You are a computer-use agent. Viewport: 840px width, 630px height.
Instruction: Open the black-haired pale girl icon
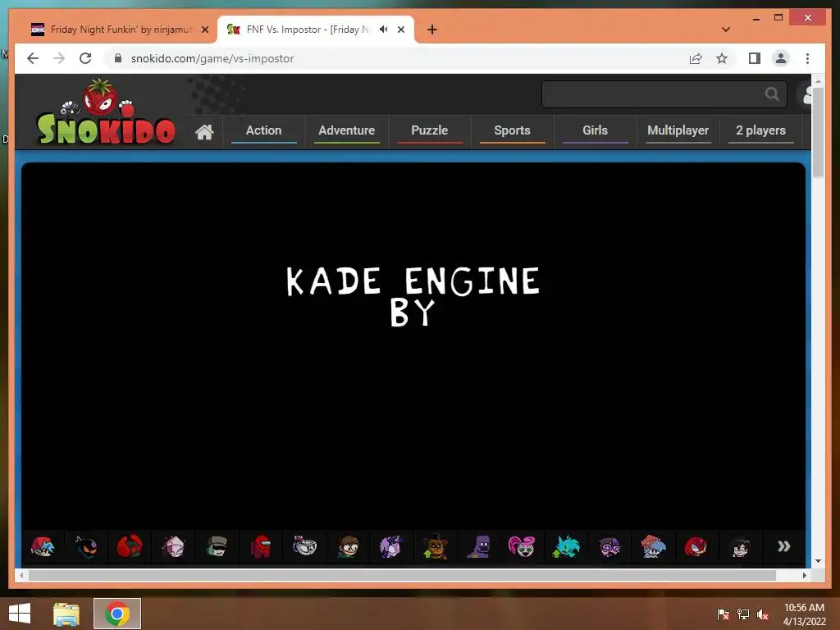740,547
